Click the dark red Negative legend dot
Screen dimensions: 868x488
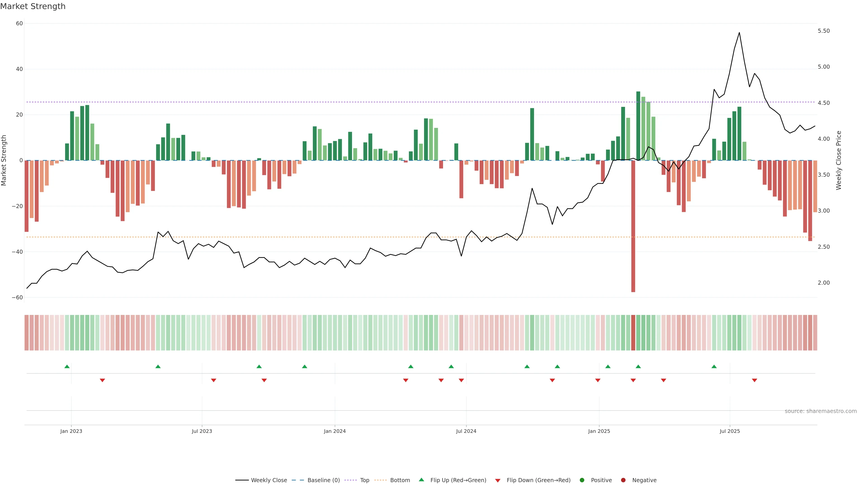point(623,480)
